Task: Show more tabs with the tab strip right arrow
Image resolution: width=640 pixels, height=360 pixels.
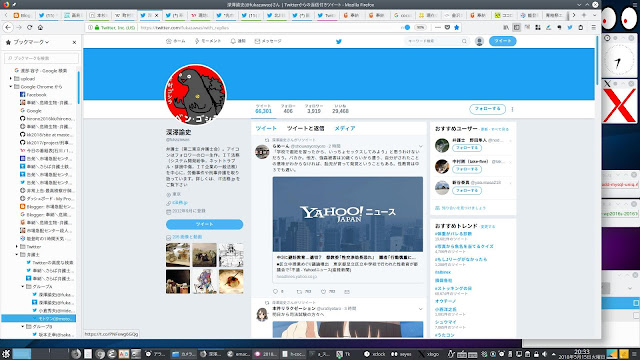Action: (x=574, y=15)
